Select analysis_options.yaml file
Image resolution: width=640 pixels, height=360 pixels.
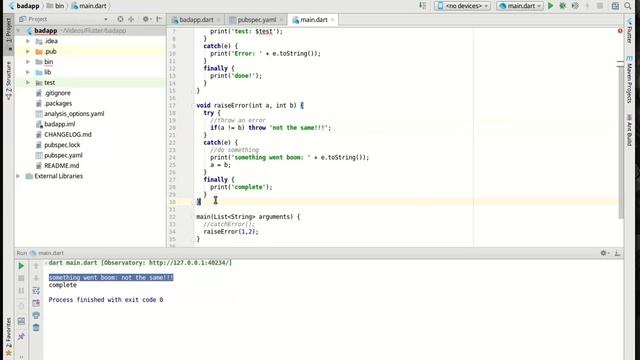74,113
